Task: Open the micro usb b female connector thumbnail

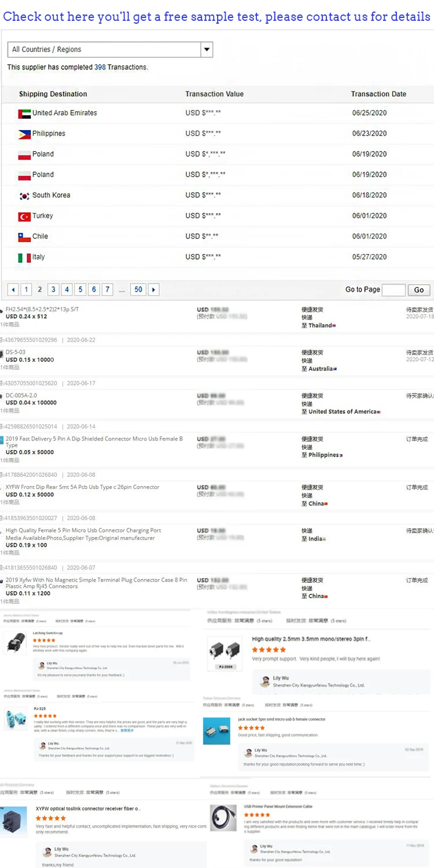Action: tap(216, 731)
